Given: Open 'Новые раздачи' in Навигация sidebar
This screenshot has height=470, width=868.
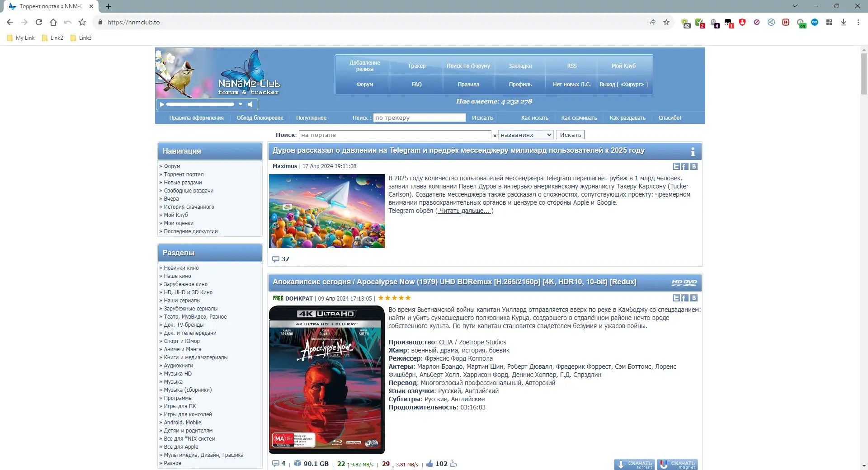Looking at the screenshot, I should [183, 183].
